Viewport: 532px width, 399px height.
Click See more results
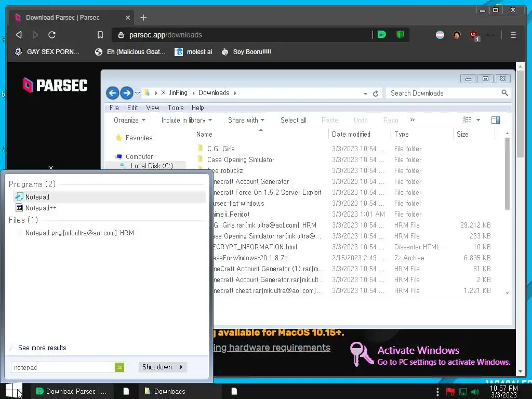point(42,348)
